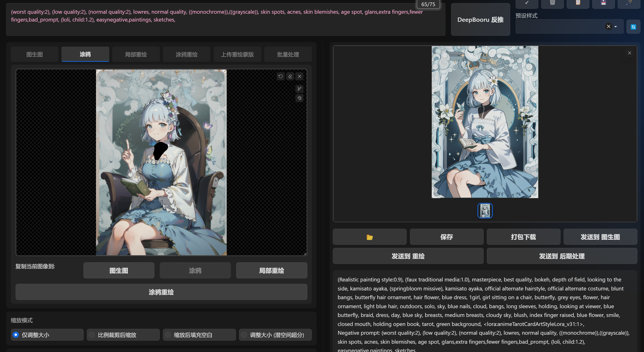Screen dimensions: 644x352
Task: Click the 预设样式 label
Action: pos(526,16)
